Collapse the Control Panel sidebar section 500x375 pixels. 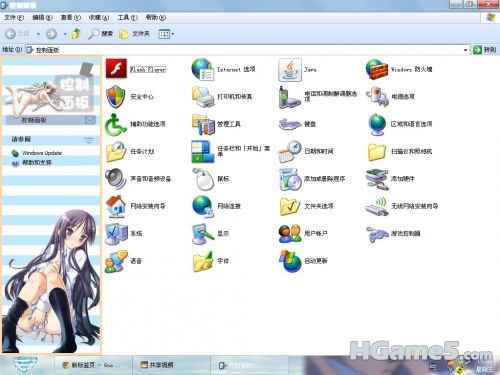[x=90, y=120]
